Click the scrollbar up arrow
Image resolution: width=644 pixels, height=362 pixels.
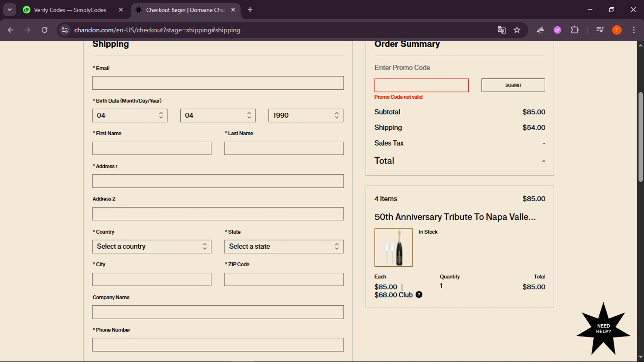[x=640, y=45]
